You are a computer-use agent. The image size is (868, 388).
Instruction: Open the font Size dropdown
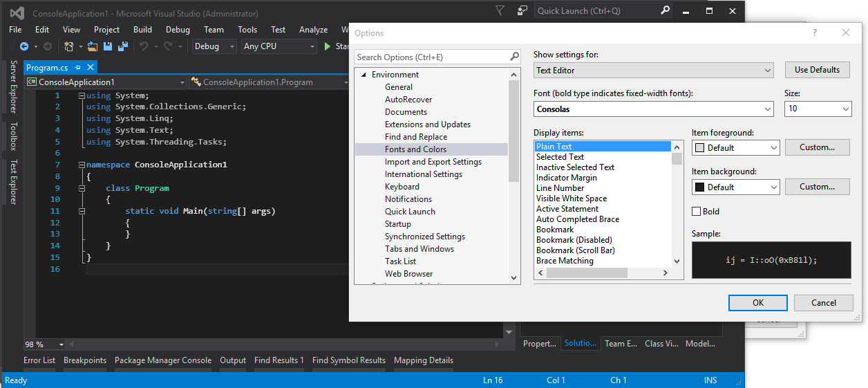point(818,109)
